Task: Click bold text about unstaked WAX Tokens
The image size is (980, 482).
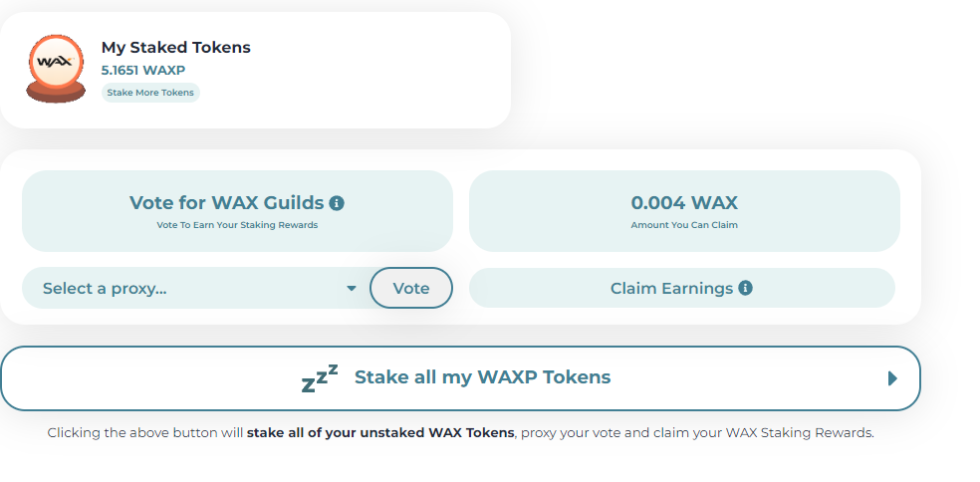Action: (x=380, y=432)
